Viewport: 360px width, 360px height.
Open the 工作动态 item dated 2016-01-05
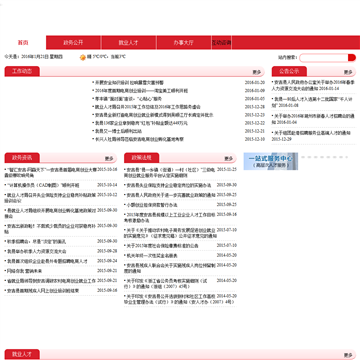coord(127,99)
